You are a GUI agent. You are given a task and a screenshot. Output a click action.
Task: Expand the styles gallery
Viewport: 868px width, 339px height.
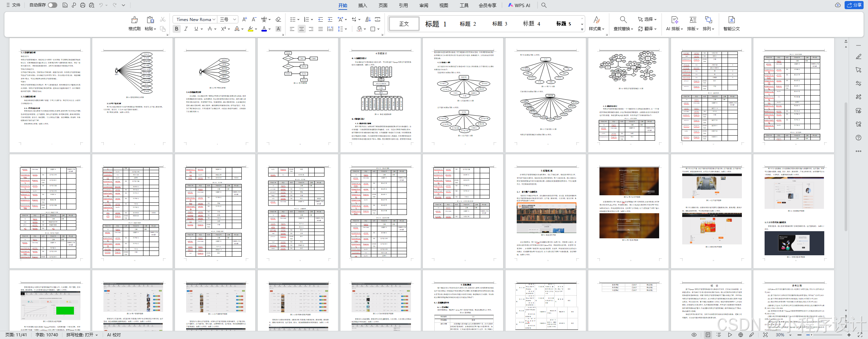[582, 29]
